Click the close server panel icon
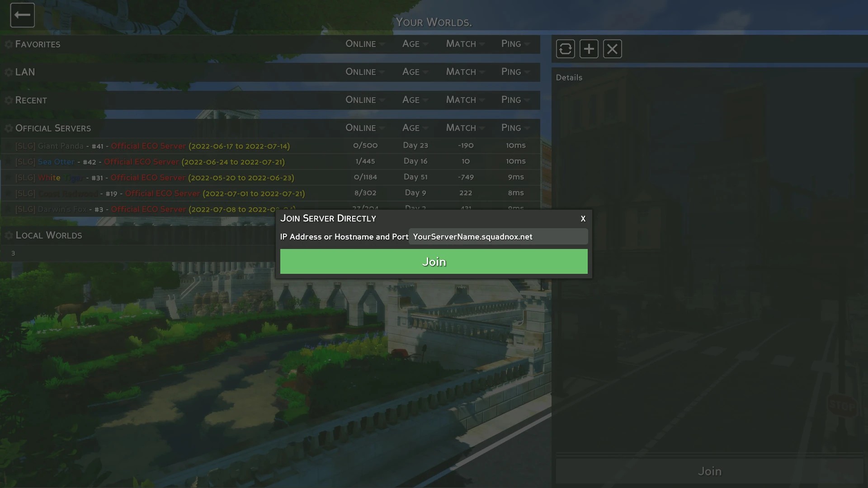Screen dimensions: 868x488 (612, 49)
